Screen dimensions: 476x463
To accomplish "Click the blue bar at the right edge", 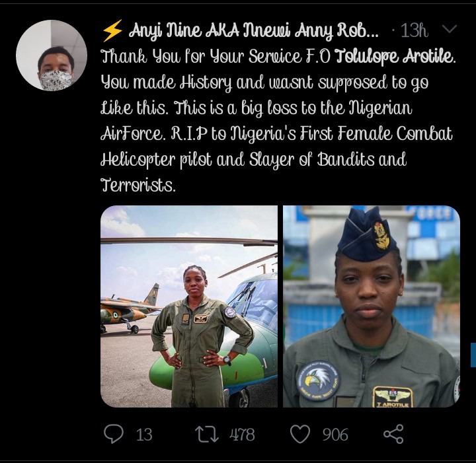I will [473, 355].
